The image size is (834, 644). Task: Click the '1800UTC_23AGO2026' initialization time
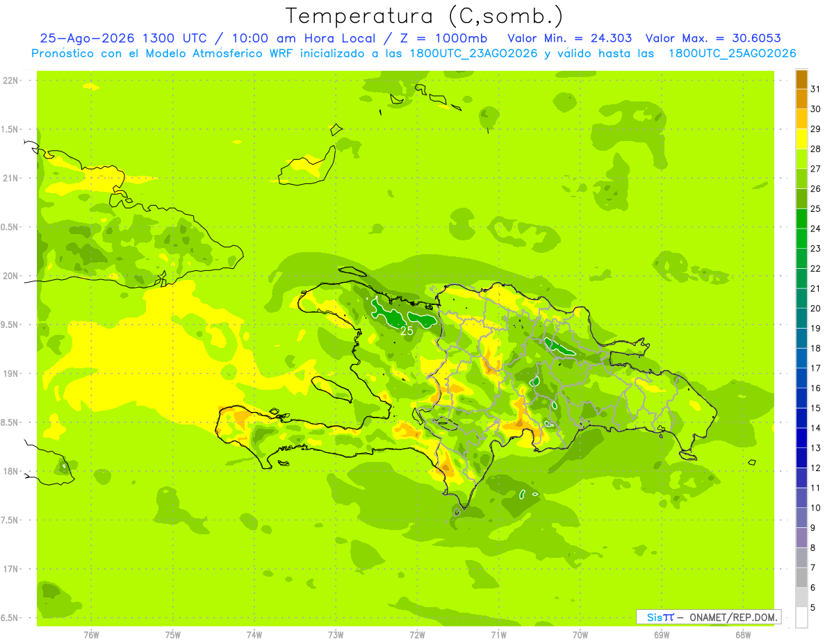(x=474, y=53)
